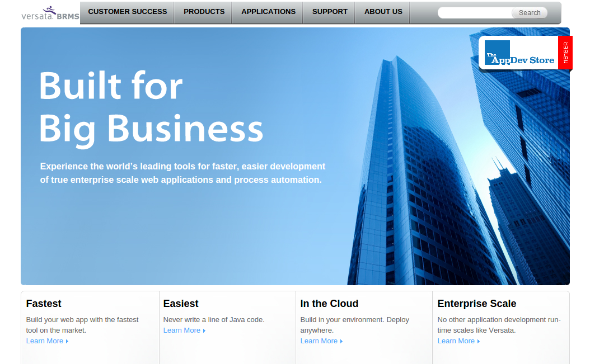Click the red Member ribbon tag
590x364 pixels.
click(565, 53)
